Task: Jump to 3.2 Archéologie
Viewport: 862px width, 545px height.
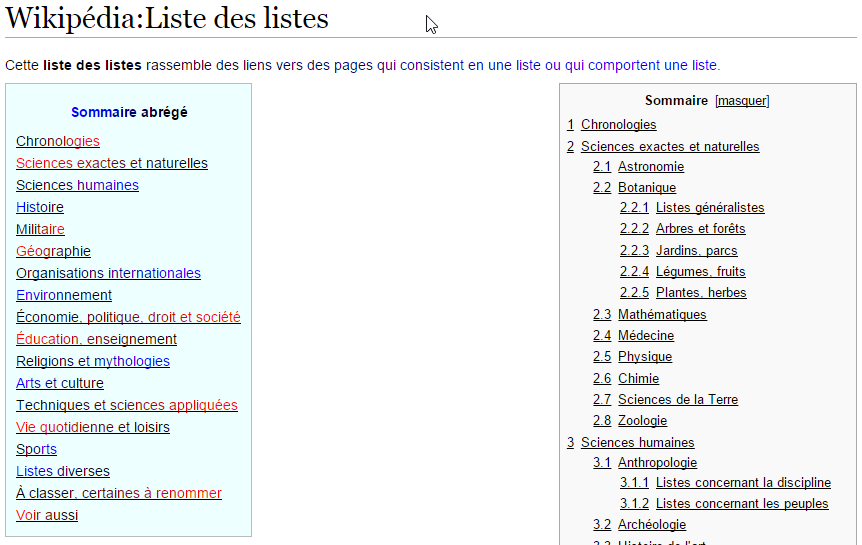Action: (x=639, y=525)
